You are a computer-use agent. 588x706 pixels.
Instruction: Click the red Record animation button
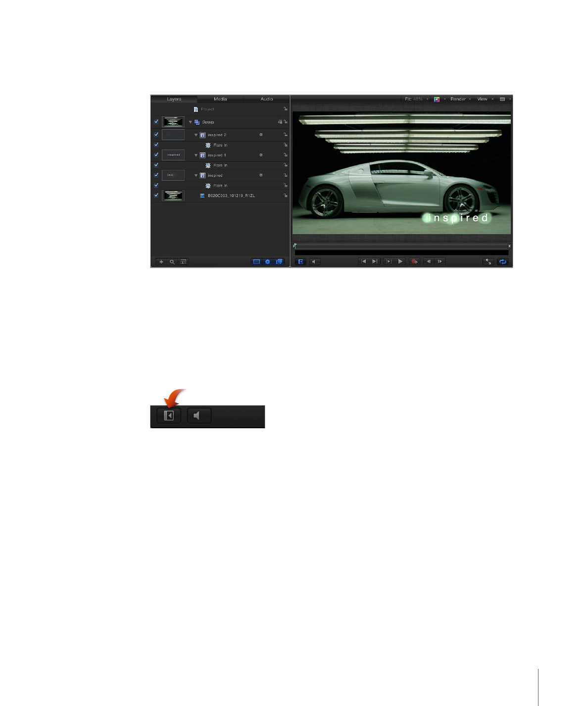point(415,261)
